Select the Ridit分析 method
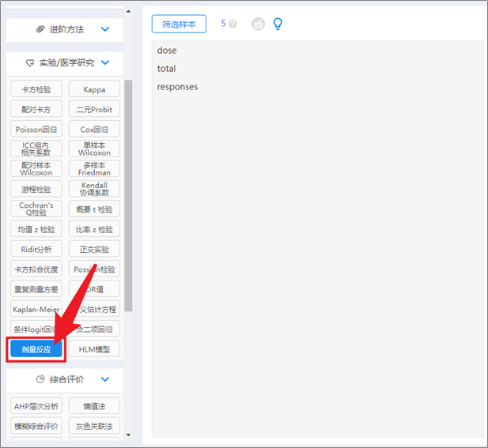This screenshot has height=448, width=488. [36, 249]
